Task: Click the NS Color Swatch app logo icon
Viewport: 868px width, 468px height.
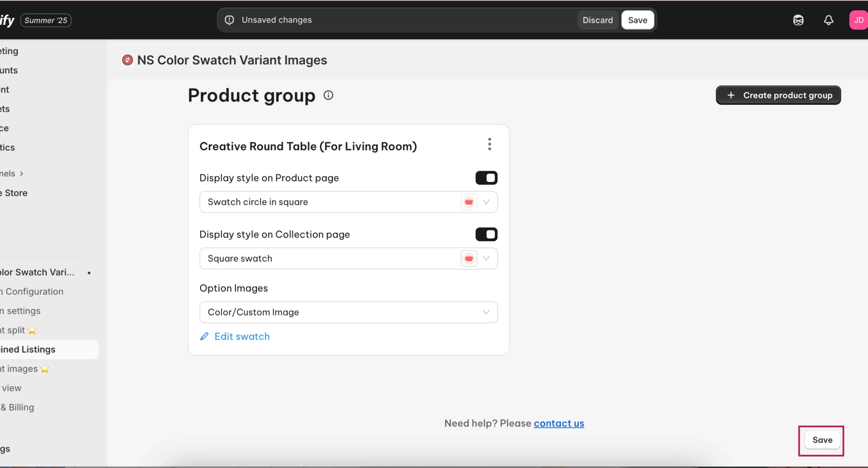Action: 127,60
